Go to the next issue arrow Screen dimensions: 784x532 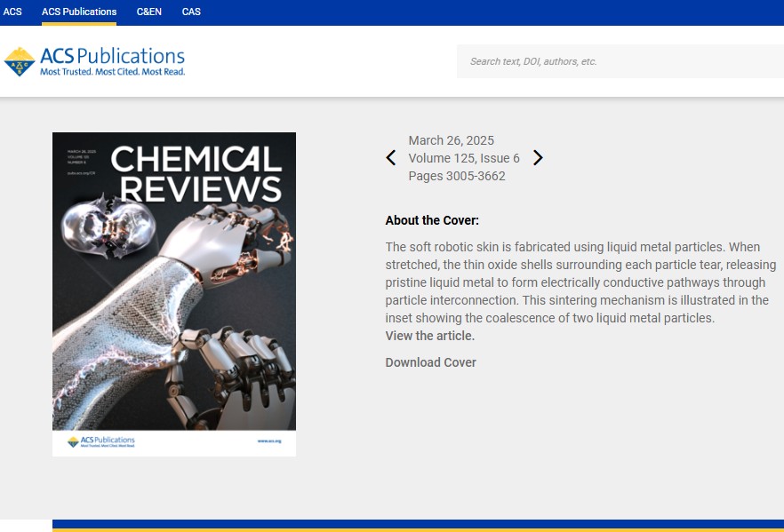[538, 158]
